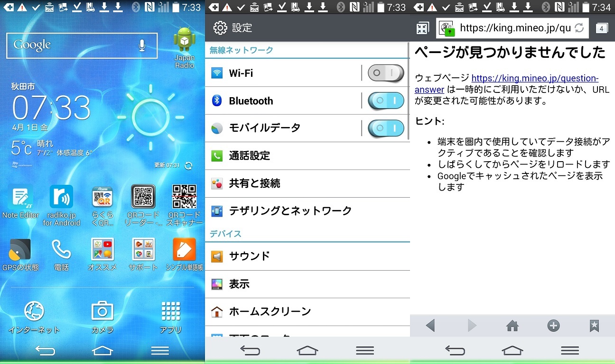Image resolution: width=615 pixels, height=364 pixels.
Task: Tap the sunny weather icon
Action: point(150,117)
